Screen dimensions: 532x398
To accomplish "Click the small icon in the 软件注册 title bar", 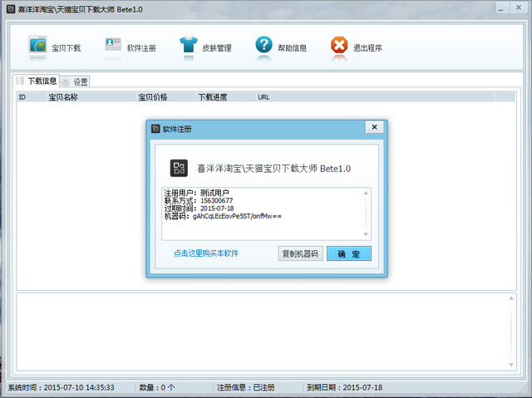I will tap(155, 129).
